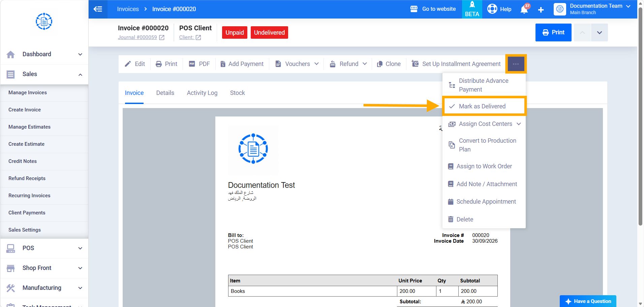
Task: Click the Client external link icon
Action: [198, 37]
